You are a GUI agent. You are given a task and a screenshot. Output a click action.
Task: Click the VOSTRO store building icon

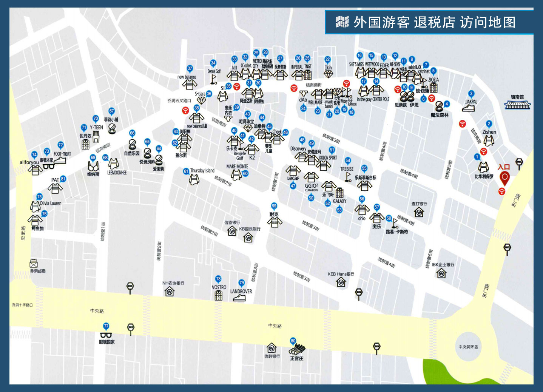pos(219,295)
